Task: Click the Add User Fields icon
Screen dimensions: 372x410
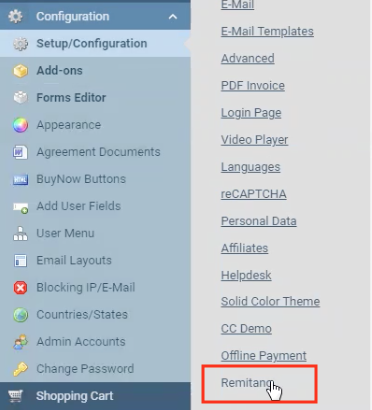Action: point(20,207)
